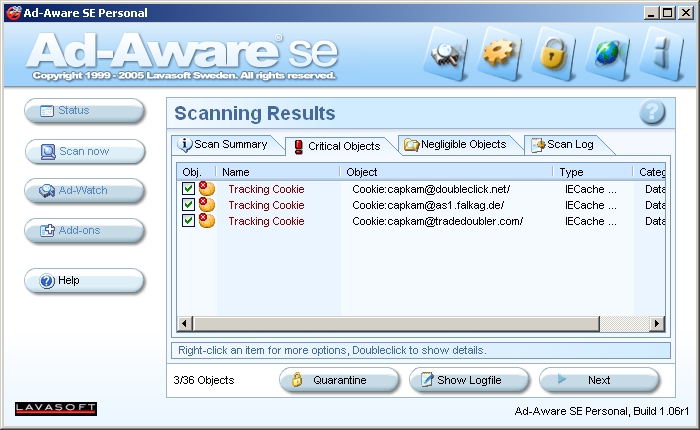
Task: Open settings via the orange gear icon
Action: [499, 54]
